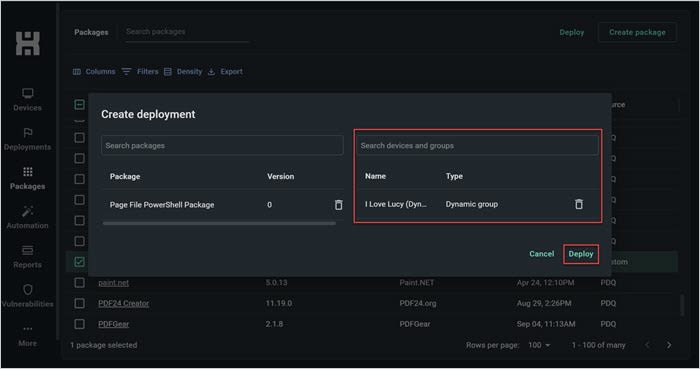Click the 1 - 100 of many text

tap(598, 345)
